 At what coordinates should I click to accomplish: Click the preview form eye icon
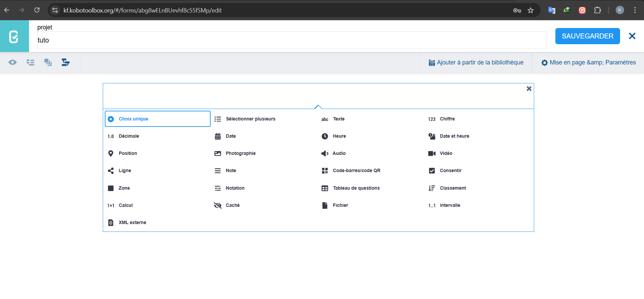pos(12,62)
